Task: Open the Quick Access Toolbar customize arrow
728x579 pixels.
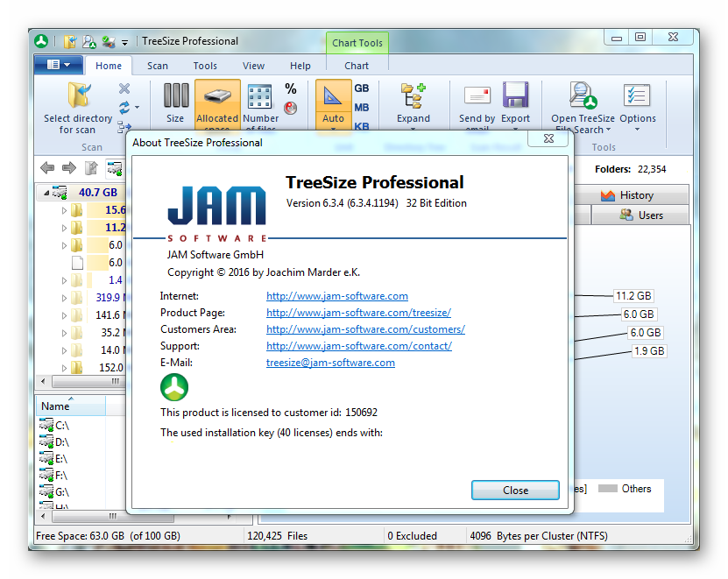Action: click(125, 43)
